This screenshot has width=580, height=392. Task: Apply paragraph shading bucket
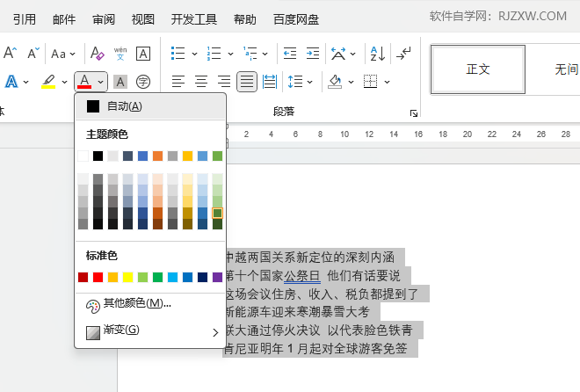[x=335, y=82]
